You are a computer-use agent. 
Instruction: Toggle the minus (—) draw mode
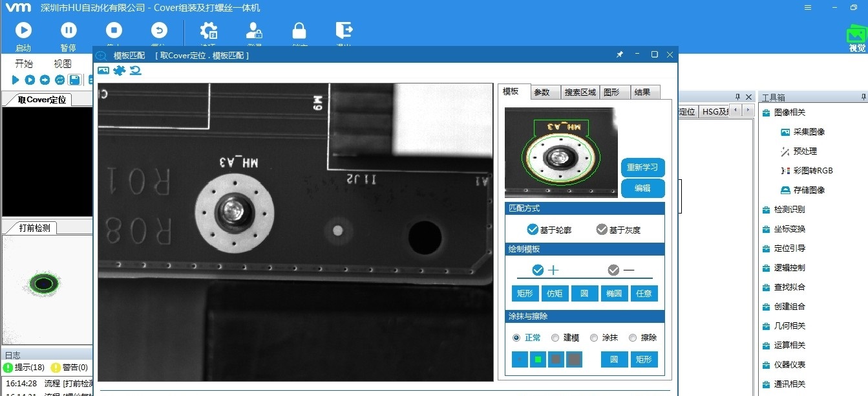[613, 270]
